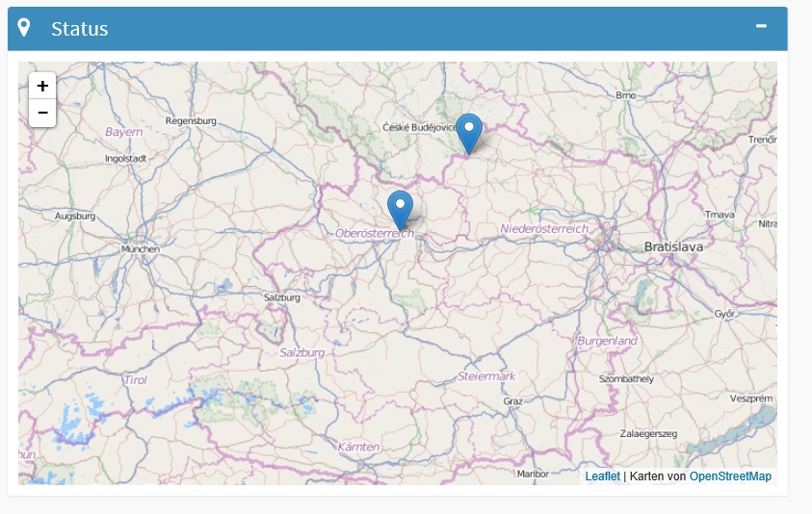Click the Steiermark region label
The height and width of the screenshot is (514, 812).
(487, 375)
